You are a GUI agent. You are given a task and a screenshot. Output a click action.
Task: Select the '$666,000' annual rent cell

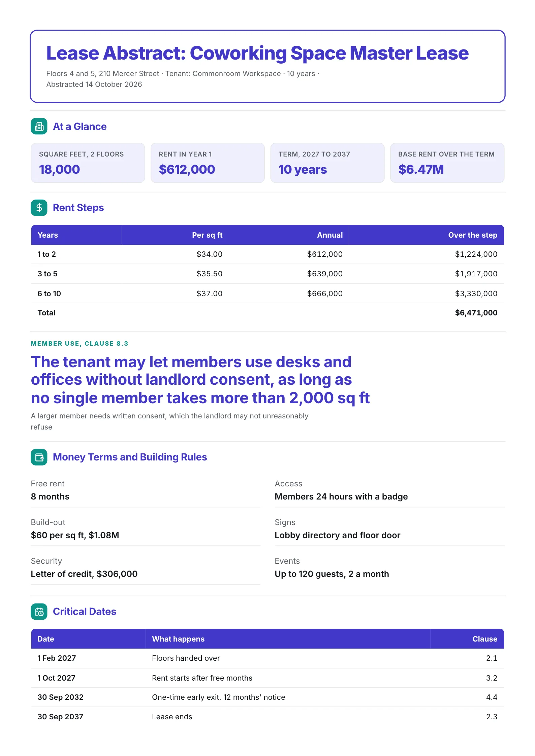325,294
